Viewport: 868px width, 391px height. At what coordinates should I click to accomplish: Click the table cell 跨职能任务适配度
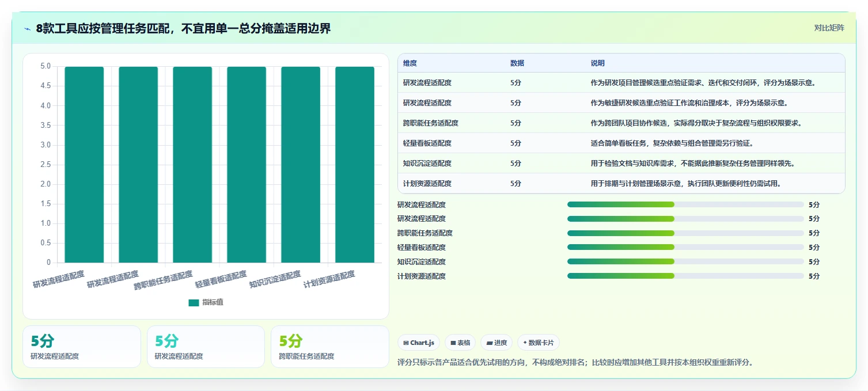[431, 123]
